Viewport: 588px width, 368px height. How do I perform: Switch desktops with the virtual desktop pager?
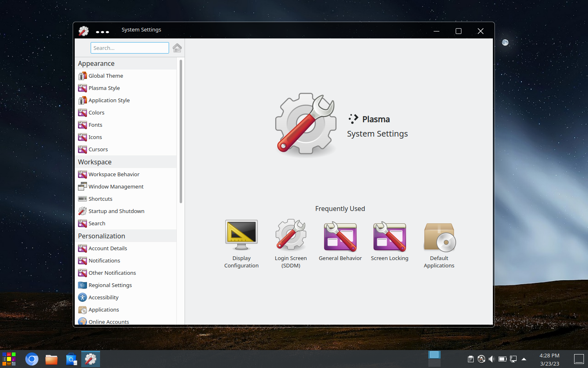point(434,359)
